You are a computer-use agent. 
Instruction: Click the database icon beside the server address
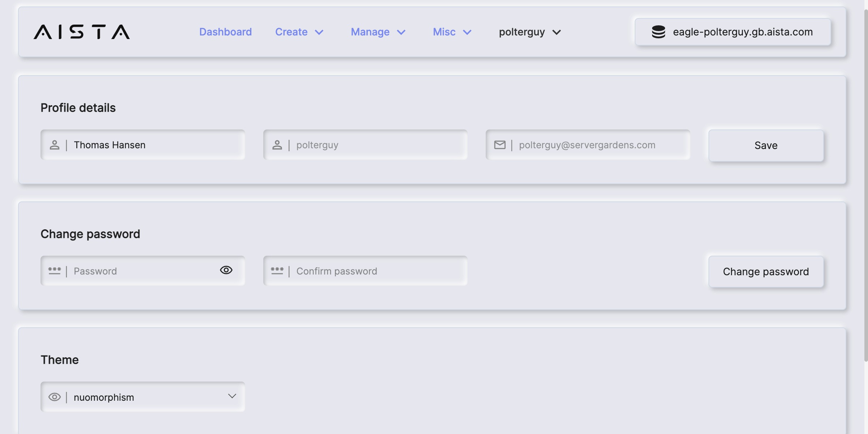658,32
